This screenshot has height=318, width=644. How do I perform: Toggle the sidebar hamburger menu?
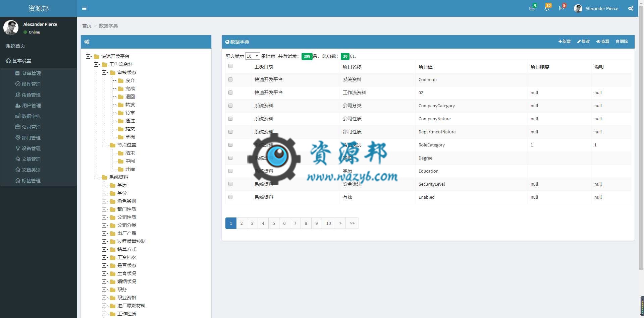[x=84, y=8]
